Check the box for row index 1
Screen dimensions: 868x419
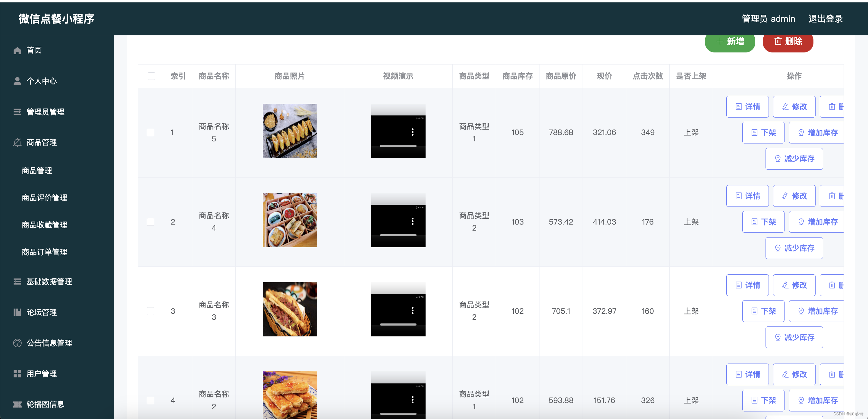tap(151, 132)
